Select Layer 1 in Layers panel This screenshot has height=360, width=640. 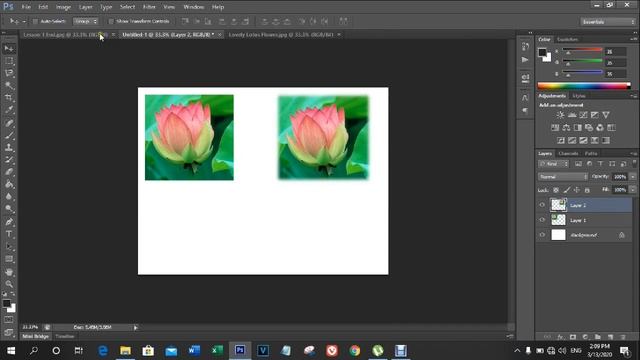click(x=584, y=220)
